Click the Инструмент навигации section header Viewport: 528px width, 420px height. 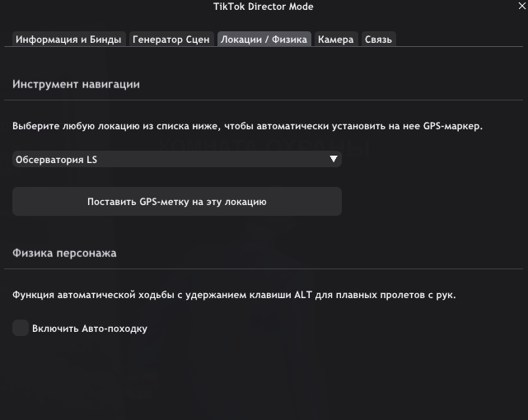coord(76,84)
